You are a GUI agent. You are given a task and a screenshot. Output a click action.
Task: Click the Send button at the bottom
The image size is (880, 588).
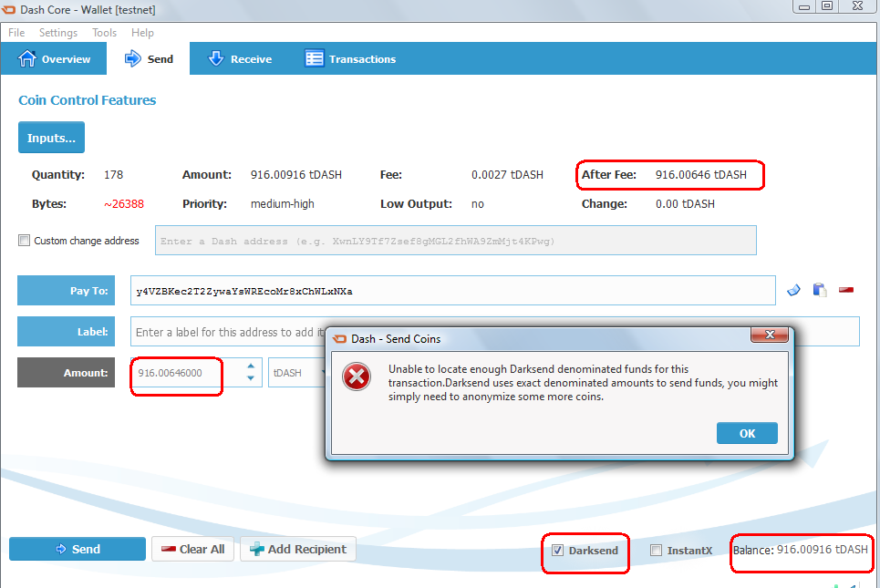(78, 549)
